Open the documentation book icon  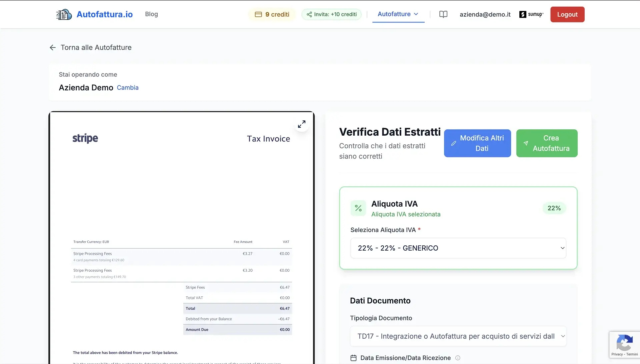tap(443, 14)
